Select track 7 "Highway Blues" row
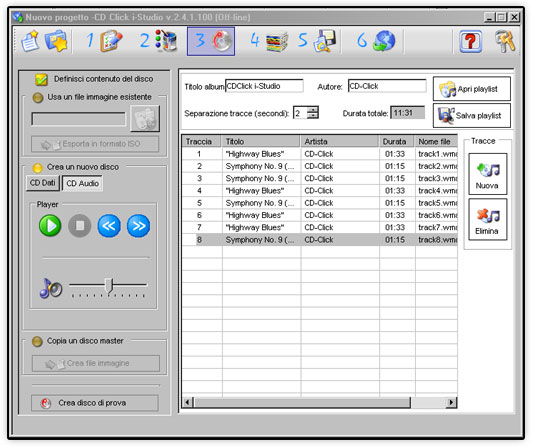533x447 pixels. pyautogui.click(x=320, y=228)
